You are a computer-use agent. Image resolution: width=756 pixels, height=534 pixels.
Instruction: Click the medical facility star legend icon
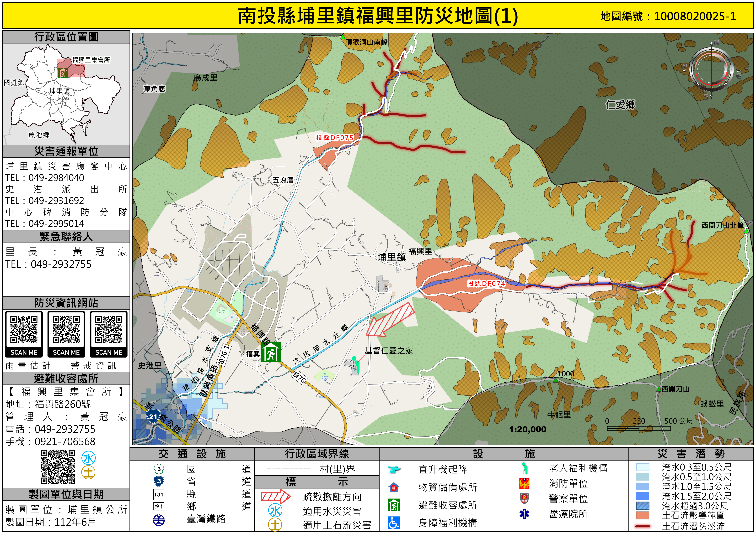524,514
